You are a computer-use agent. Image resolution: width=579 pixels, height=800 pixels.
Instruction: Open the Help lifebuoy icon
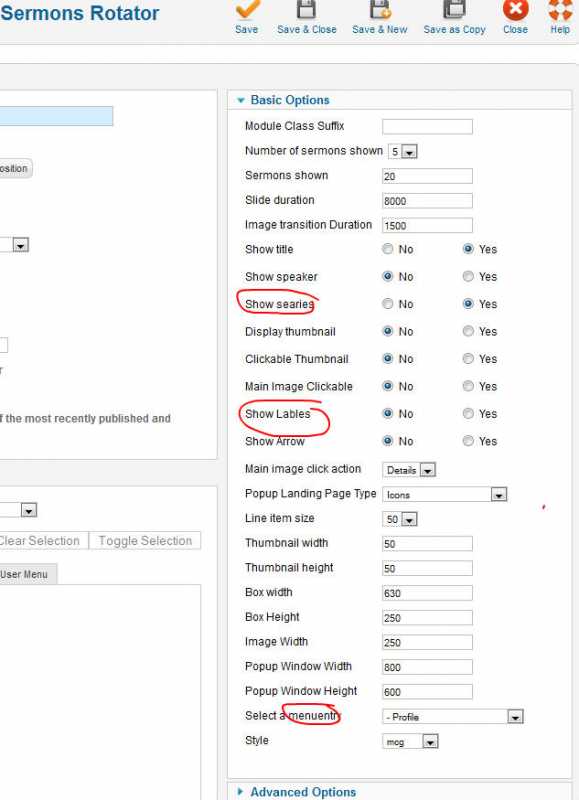tap(560, 9)
